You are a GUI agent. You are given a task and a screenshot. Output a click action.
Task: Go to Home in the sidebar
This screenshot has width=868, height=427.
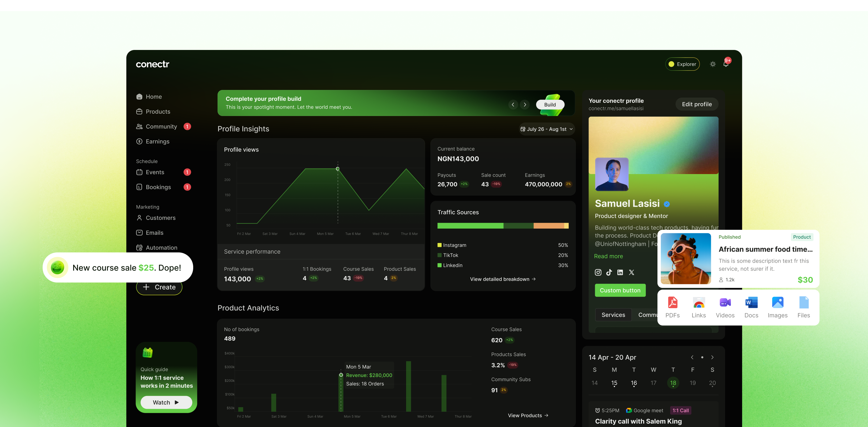(149, 97)
